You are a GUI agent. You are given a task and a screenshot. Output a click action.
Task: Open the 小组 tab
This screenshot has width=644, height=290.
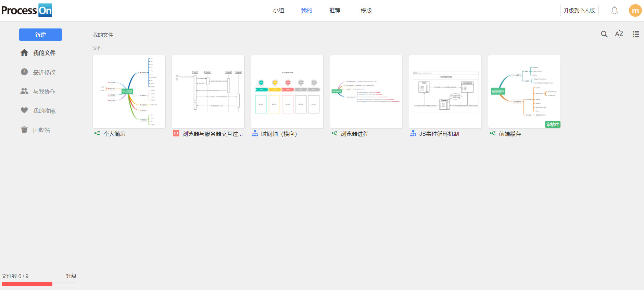point(279,11)
